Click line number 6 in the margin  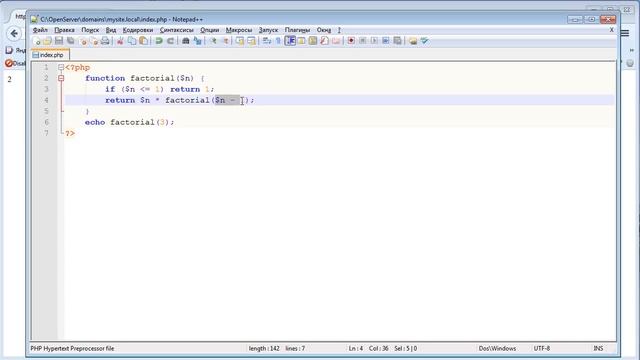point(47,122)
